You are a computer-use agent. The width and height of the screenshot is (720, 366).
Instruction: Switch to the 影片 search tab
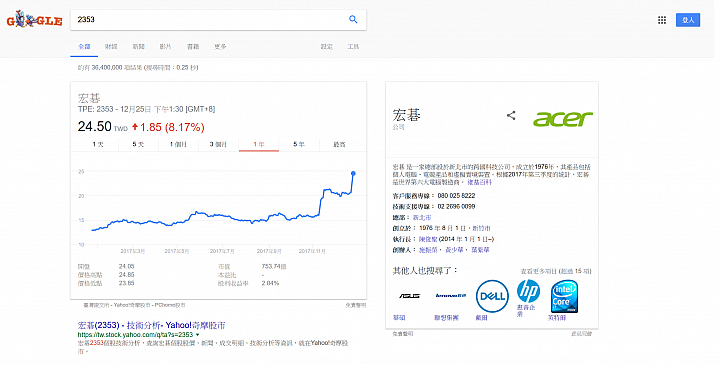165,46
